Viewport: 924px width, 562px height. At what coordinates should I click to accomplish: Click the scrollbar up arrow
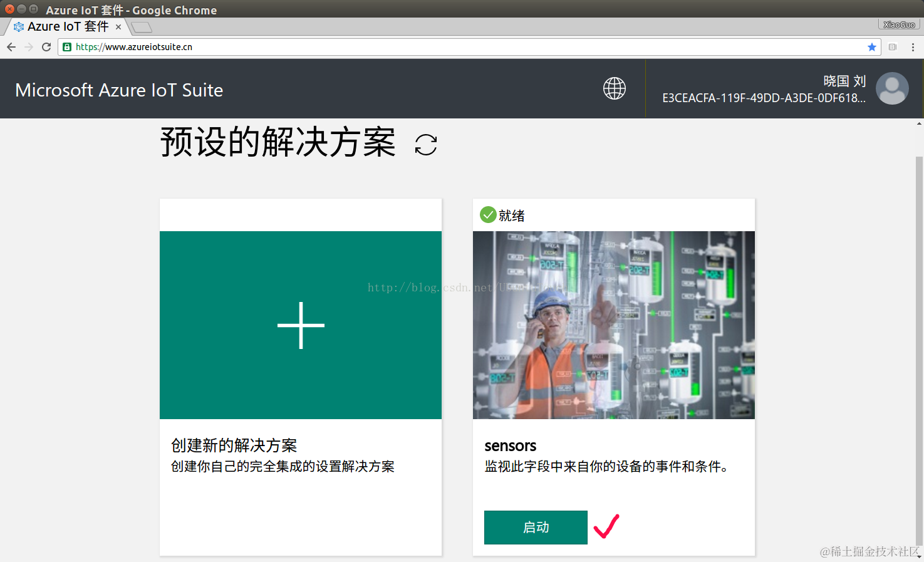(919, 123)
